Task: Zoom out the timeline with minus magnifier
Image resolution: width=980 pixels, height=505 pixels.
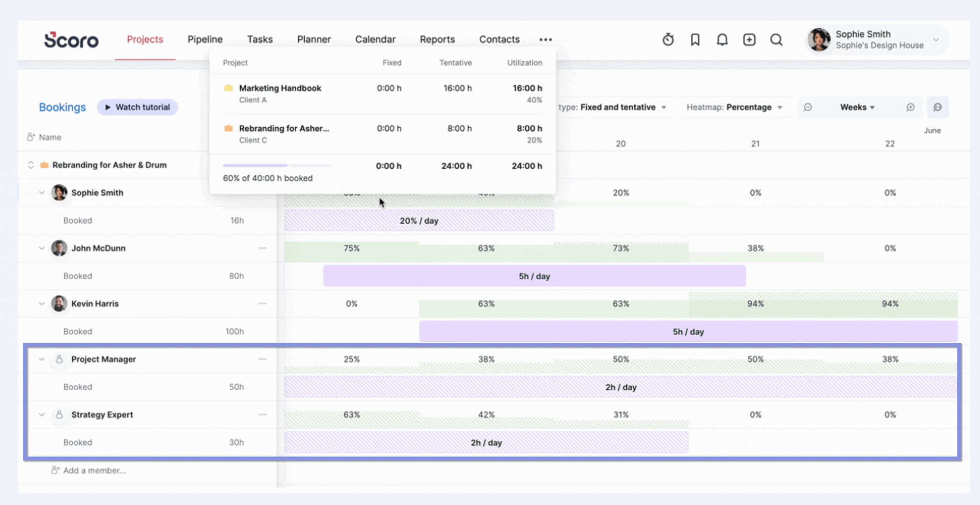Action: coord(808,107)
